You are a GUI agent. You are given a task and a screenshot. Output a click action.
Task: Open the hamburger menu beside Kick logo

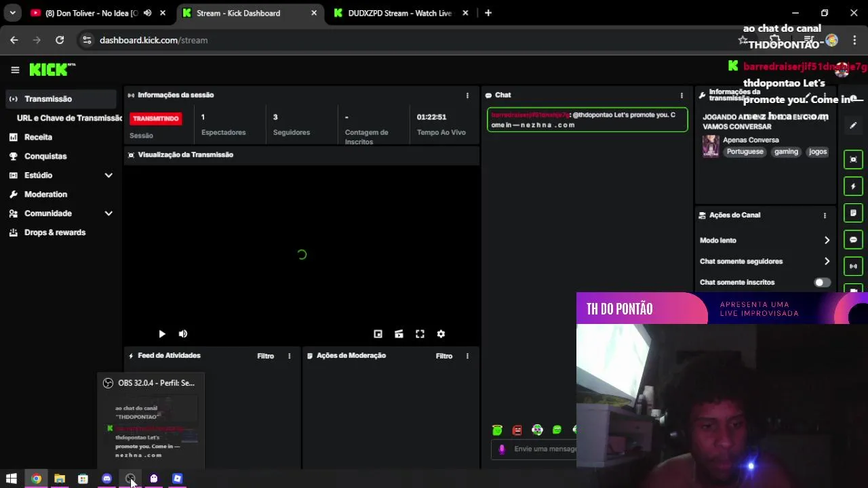tap(15, 70)
